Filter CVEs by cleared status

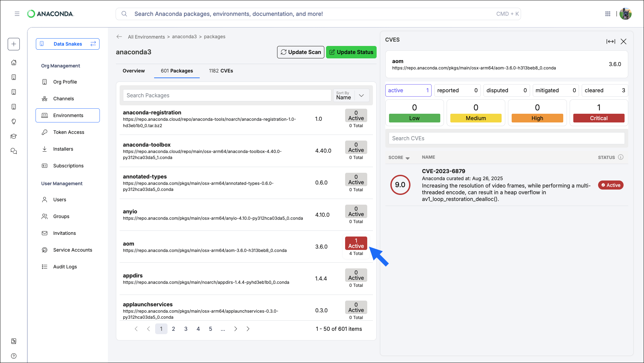[x=605, y=90]
